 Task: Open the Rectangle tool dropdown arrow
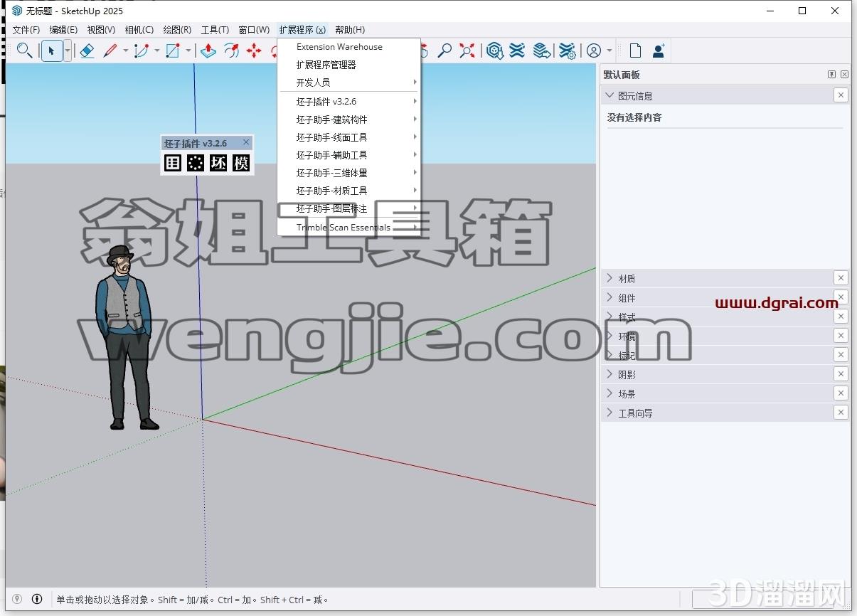(x=188, y=51)
